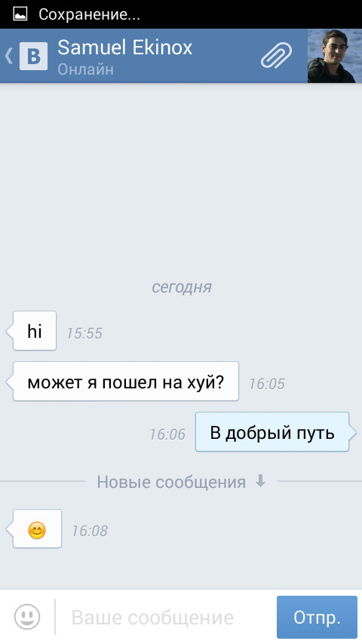
Task: Tap the Сохранение... notification text
Action: pyautogui.click(x=89, y=15)
